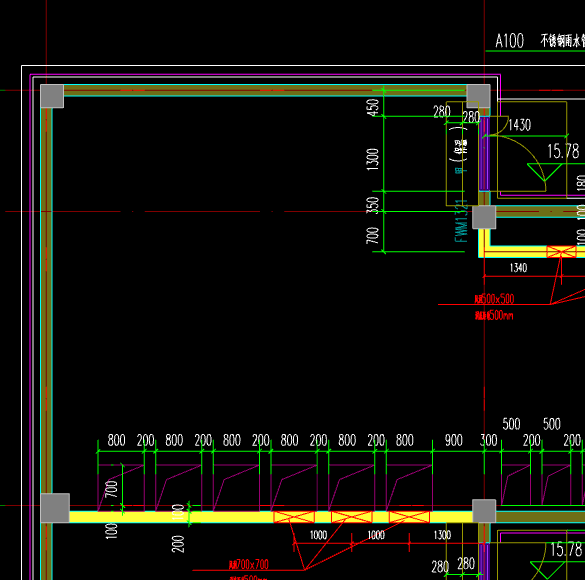
Task: Select the 450 vertical dimension text
Action: [x=373, y=107]
